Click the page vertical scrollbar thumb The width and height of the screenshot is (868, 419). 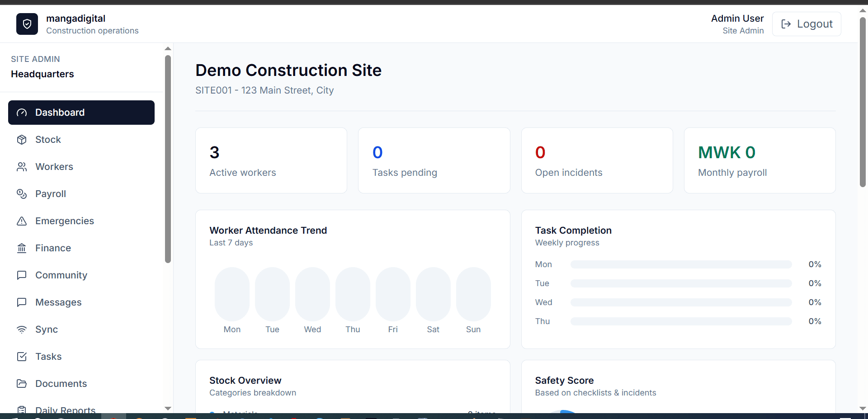[x=863, y=102]
